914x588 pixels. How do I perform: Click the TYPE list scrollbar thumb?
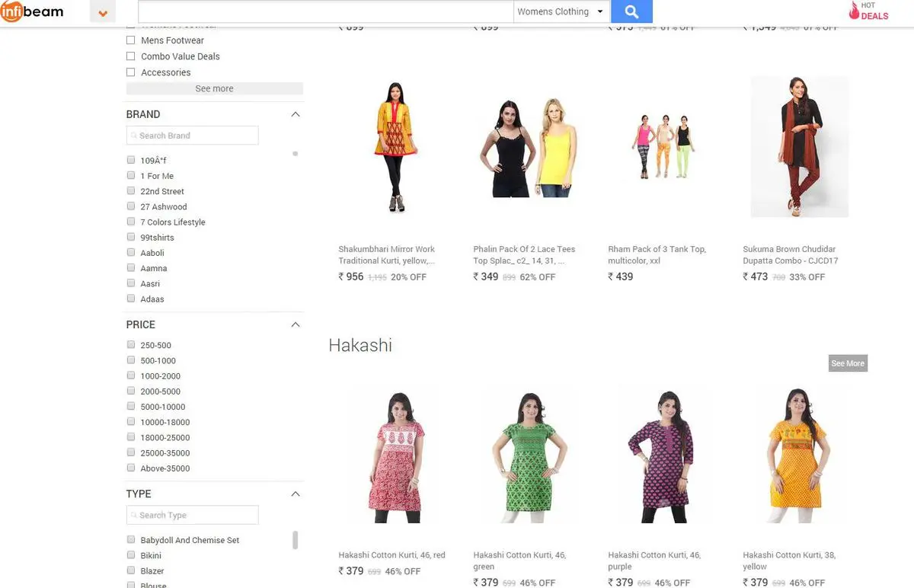[296, 540]
